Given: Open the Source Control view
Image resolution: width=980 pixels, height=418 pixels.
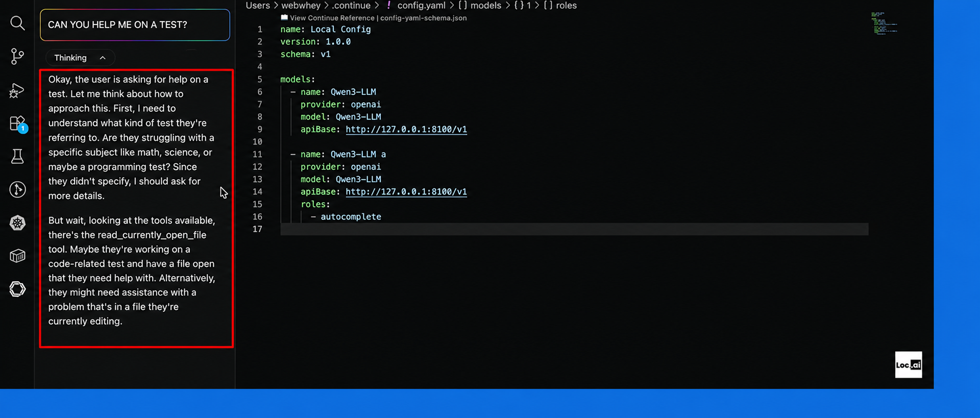Looking at the screenshot, I should [x=17, y=56].
